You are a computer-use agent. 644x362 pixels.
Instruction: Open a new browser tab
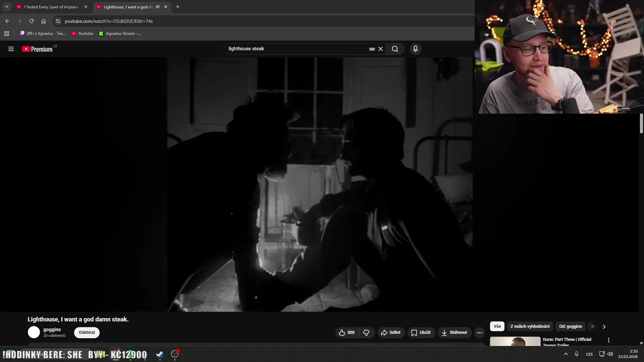coord(178,7)
